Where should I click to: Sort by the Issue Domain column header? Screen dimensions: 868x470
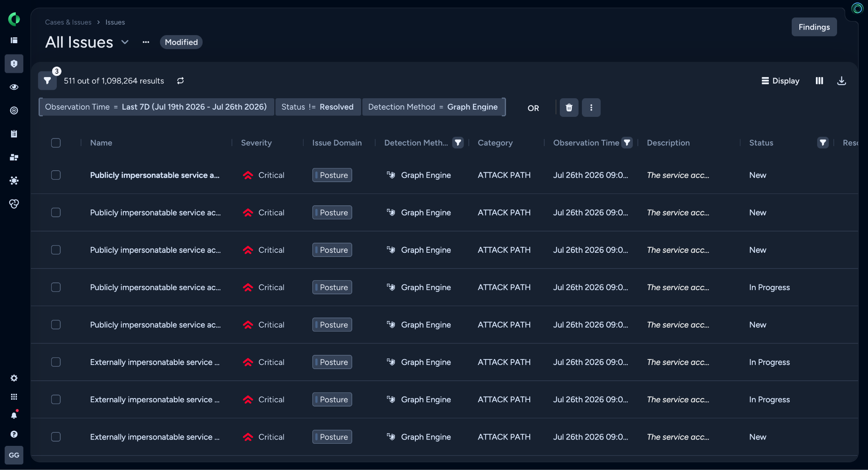[337, 143]
